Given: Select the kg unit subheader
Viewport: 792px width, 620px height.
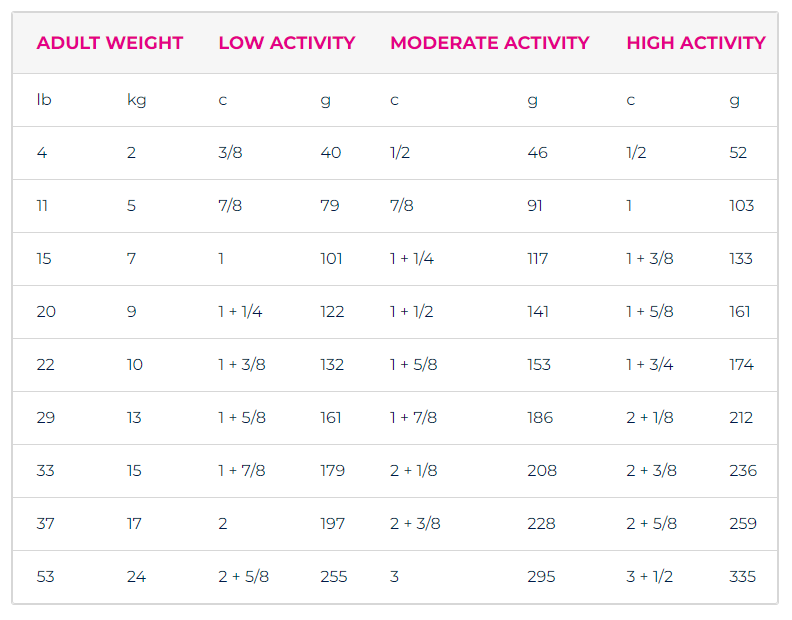Looking at the screenshot, I should [x=136, y=100].
